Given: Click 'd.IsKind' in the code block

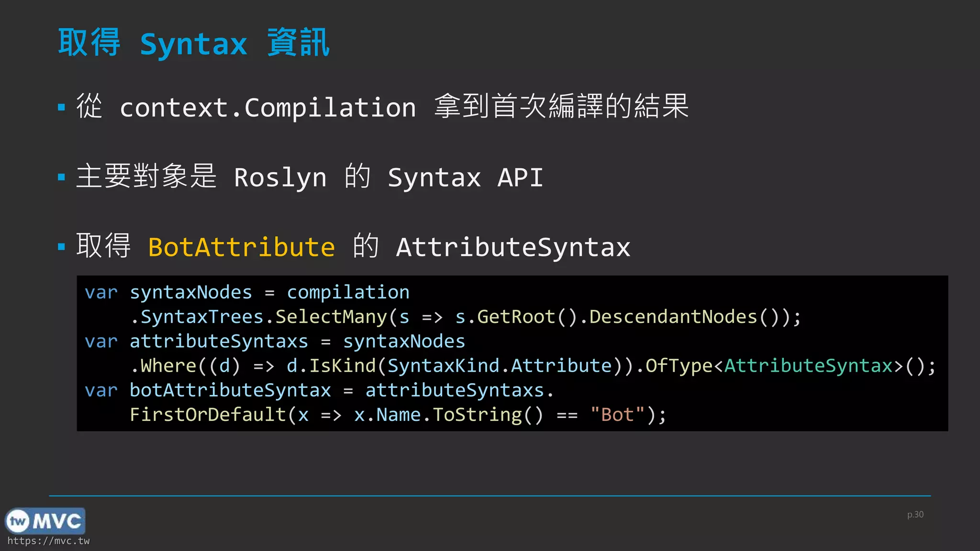Looking at the screenshot, I should (x=331, y=366).
